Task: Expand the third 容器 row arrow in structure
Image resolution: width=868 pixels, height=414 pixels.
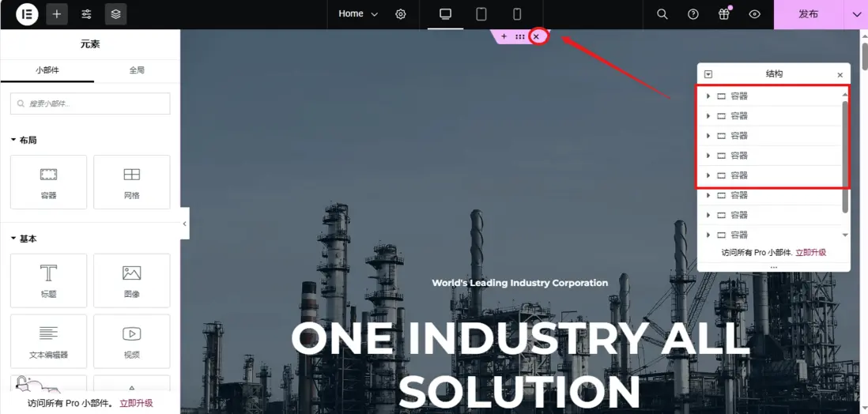Action: 708,136
